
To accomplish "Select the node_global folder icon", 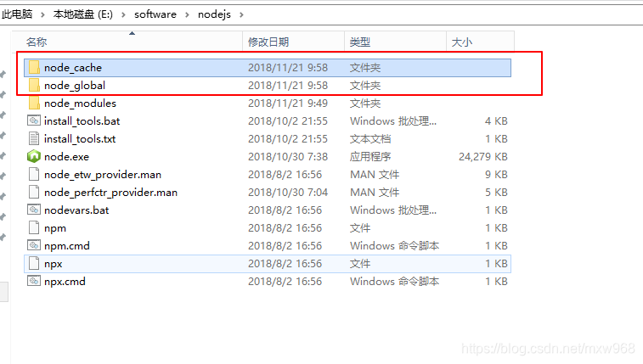I will [x=34, y=85].
